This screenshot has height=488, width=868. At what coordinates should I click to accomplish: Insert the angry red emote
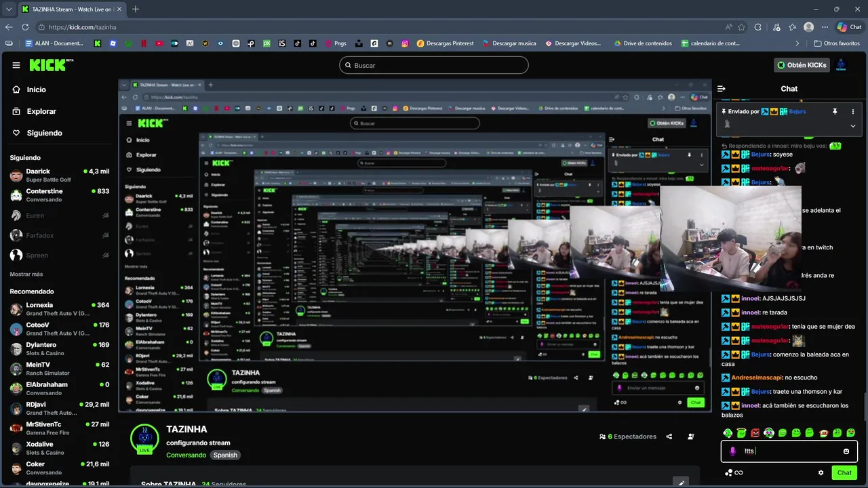click(x=755, y=433)
